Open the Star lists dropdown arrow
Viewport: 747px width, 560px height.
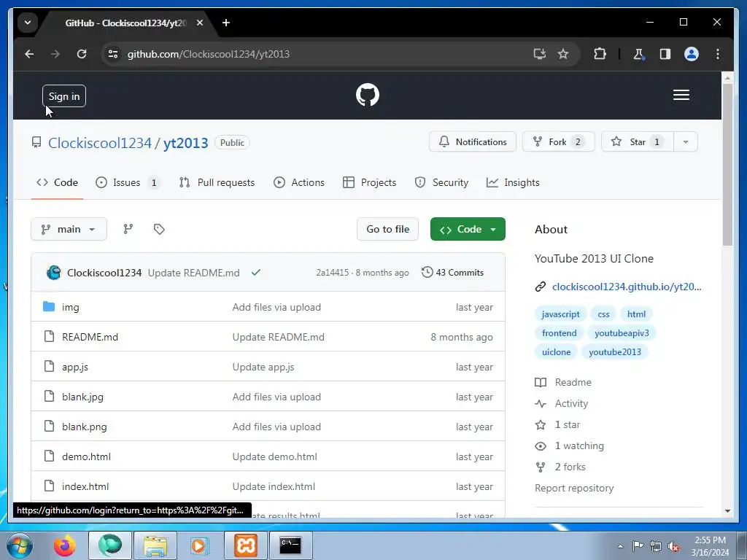(x=686, y=142)
